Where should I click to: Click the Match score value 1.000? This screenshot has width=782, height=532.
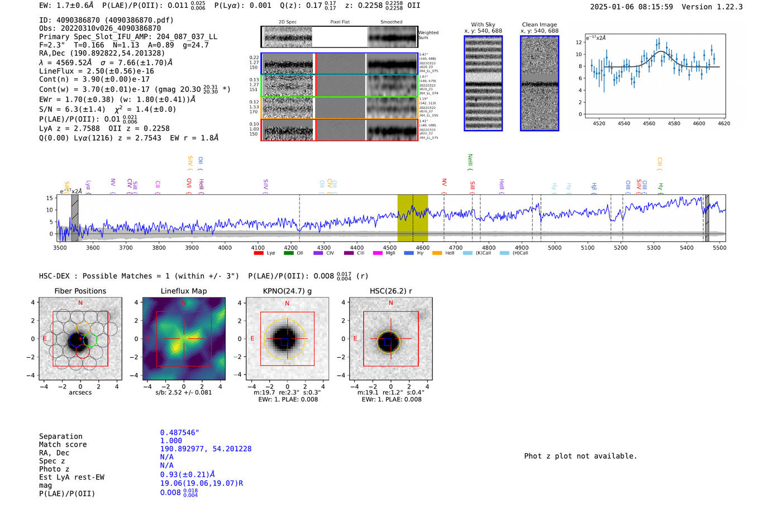coord(171,441)
